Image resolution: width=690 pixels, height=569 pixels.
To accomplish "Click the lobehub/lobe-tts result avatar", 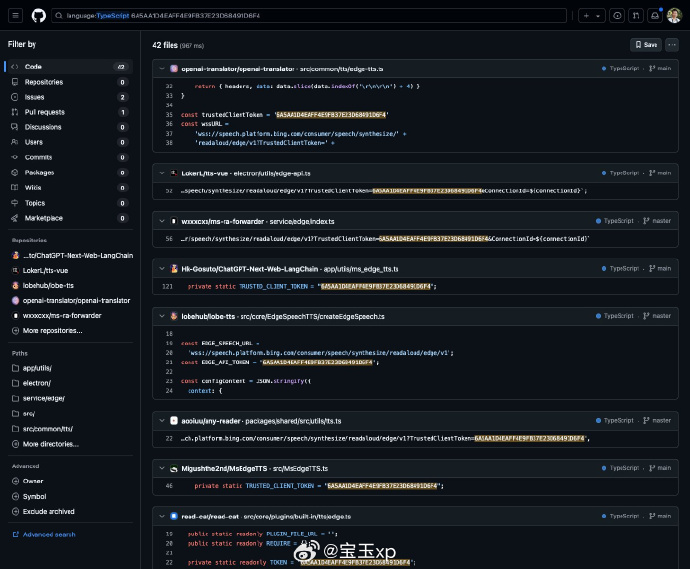I will pos(174,316).
